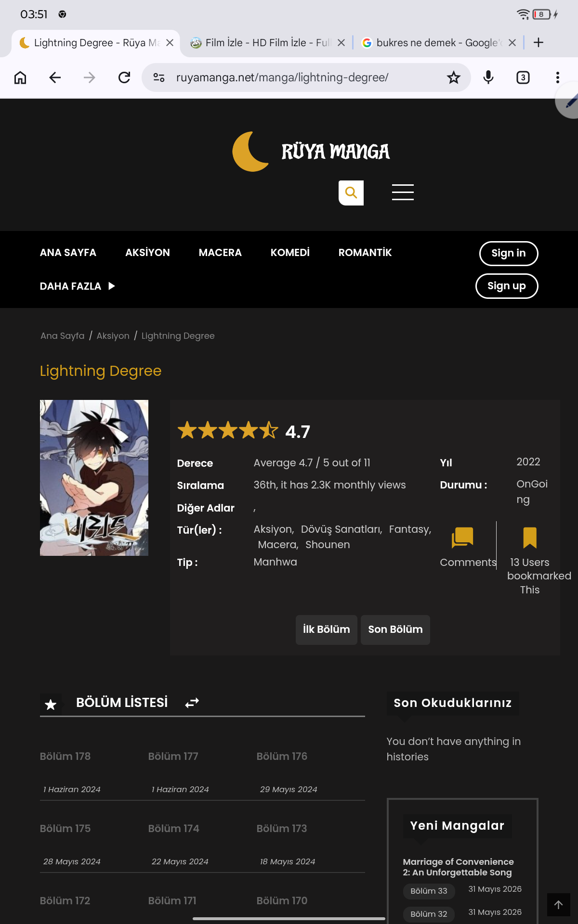This screenshot has width=578, height=924.
Task: Open the latest chapter via Son Bölüm
Action: [395, 629]
